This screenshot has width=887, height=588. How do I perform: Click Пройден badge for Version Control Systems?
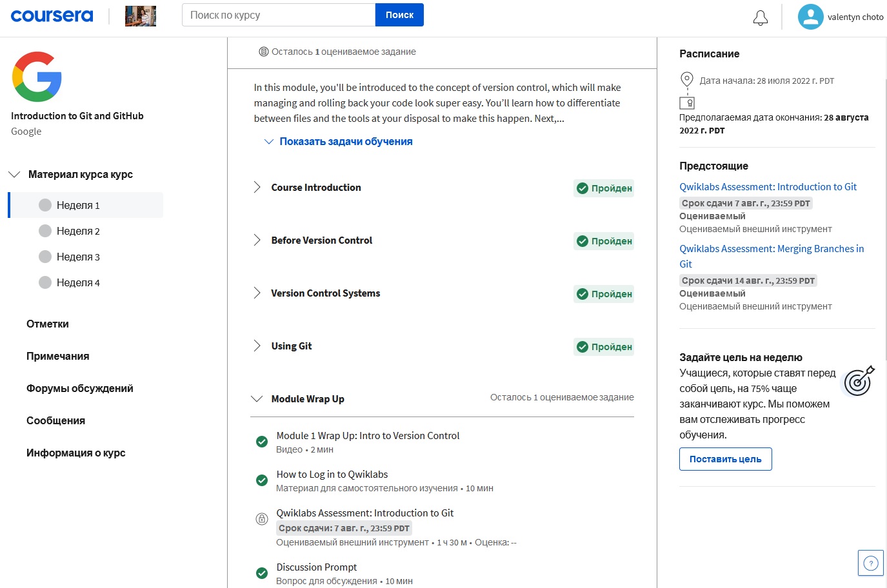tap(604, 294)
